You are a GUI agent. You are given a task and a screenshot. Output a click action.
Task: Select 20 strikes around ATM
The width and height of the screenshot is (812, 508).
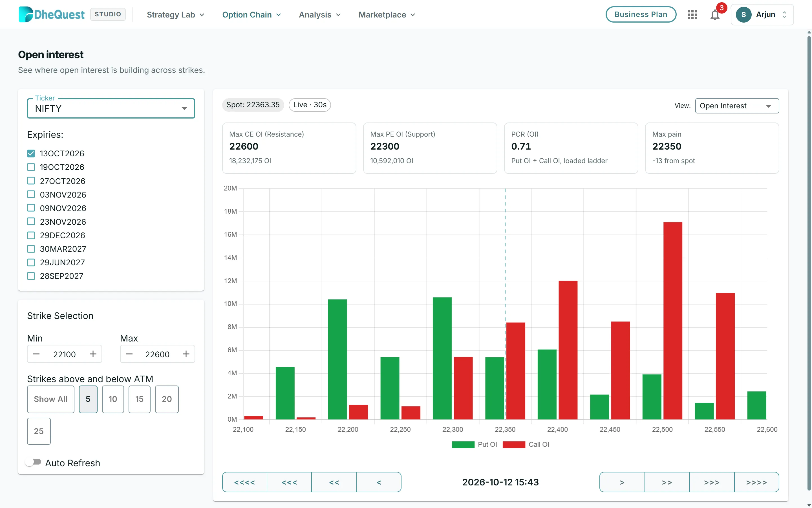[167, 399]
